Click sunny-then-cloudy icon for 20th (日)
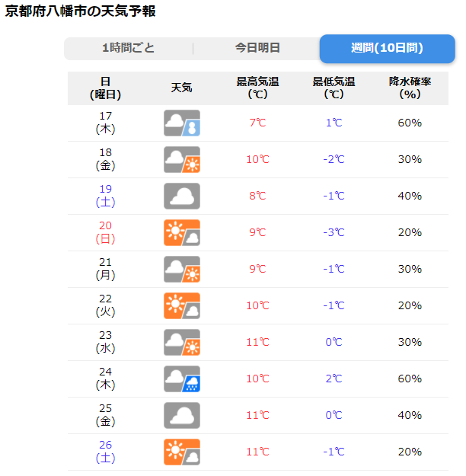 (182, 232)
